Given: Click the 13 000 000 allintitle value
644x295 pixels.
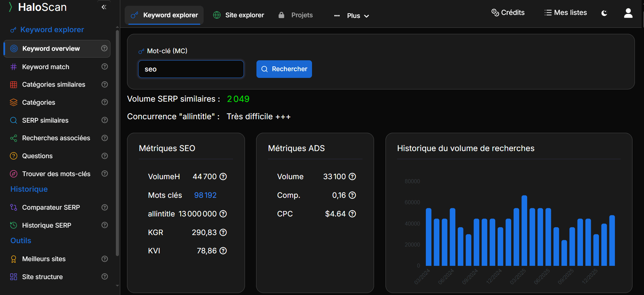Looking at the screenshot, I should [x=198, y=214].
